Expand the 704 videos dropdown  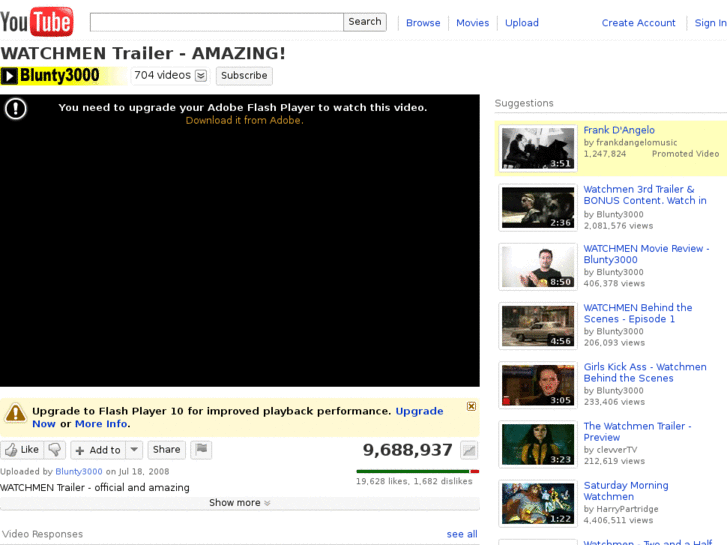201,76
